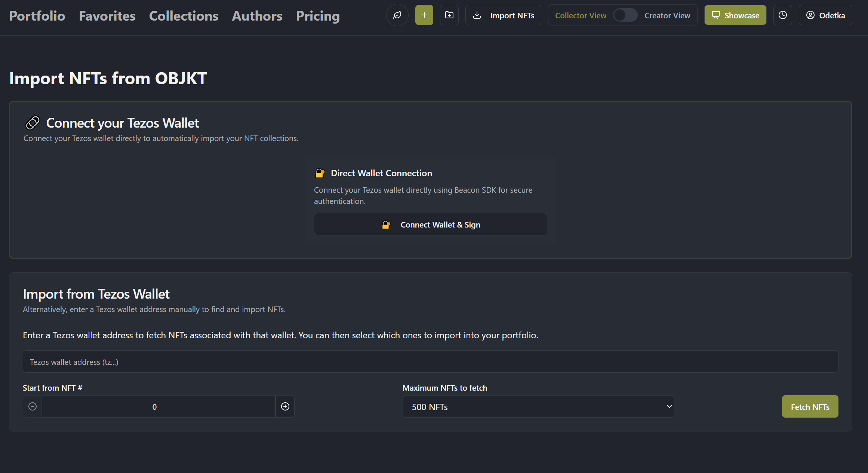This screenshot has height=473, width=868.
Task: Open the Favorites tab
Action: tap(107, 16)
